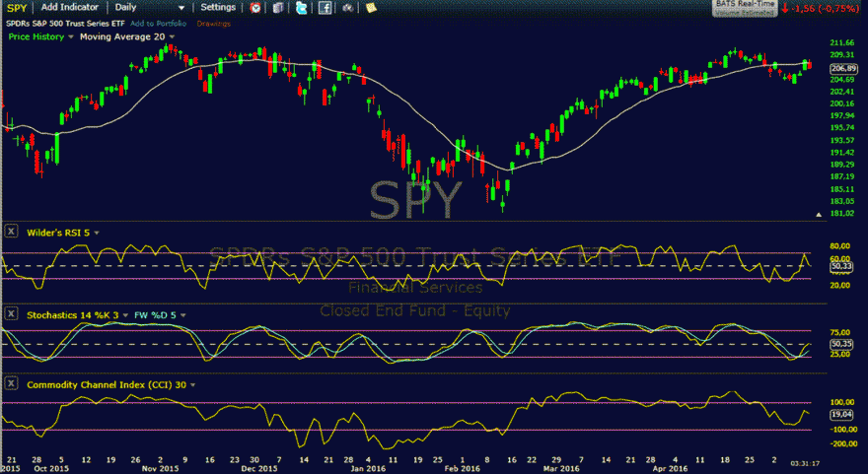Click the Commodity Channel Index (CCI) 30 label
This screenshot has height=474, width=868.
click(107, 385)
